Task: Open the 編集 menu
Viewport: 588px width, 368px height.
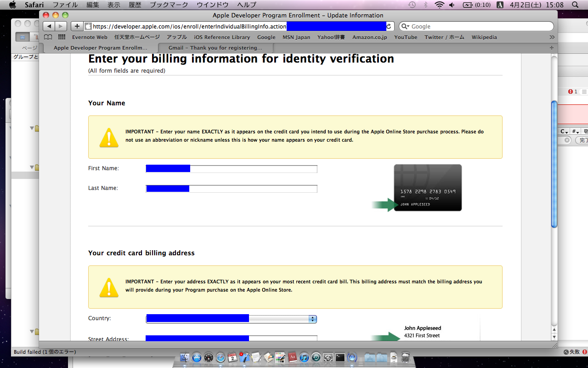Action: tap(93, 5)
